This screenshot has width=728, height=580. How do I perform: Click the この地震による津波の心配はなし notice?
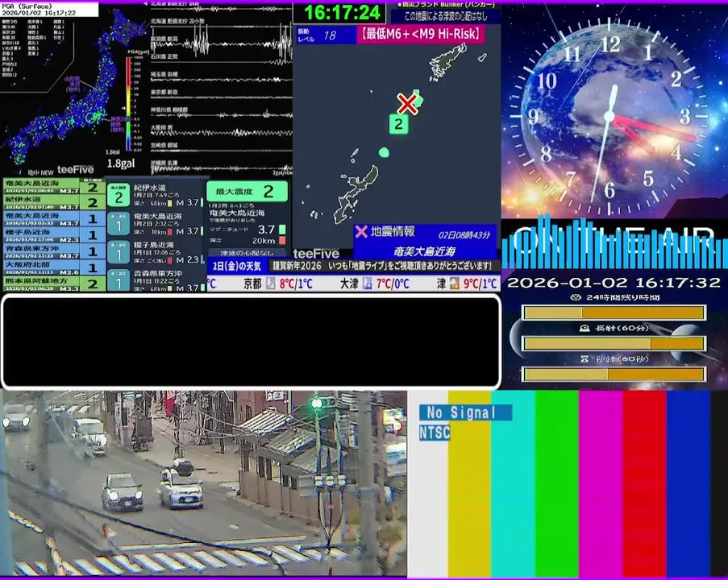(x=446, y=17)
